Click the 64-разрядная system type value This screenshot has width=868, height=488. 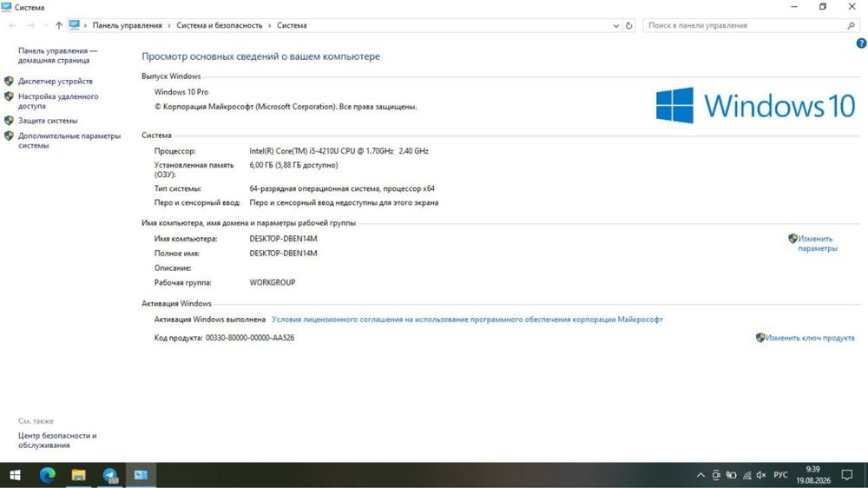pyautogui.click(x=342, y=188)
